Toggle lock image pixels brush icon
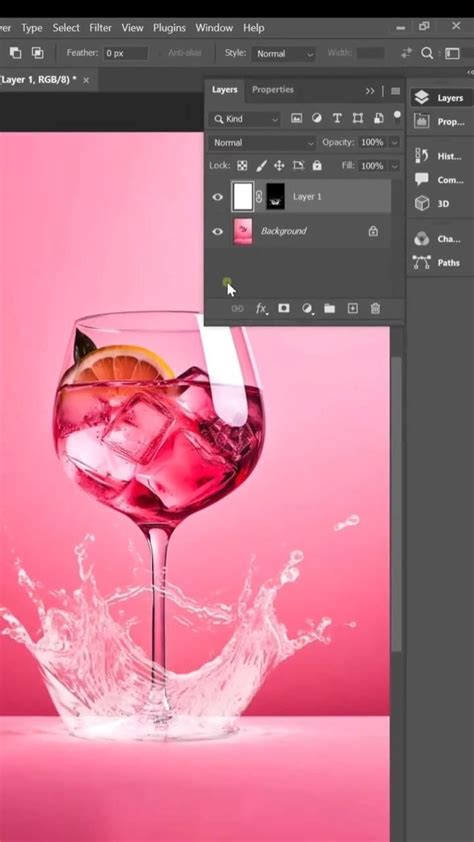This screenshot has height=842, width=474. click(x=261, y=166)
